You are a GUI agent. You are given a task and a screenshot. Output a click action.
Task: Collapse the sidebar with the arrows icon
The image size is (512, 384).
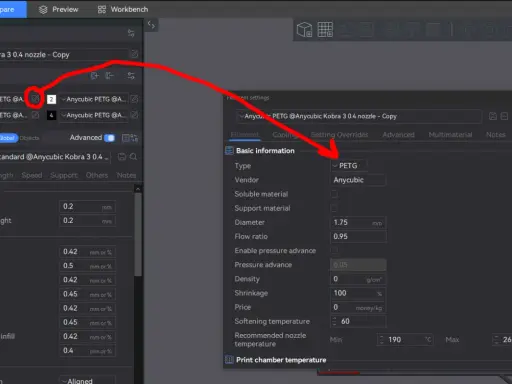pyautogui.click(x=151, y=25)
